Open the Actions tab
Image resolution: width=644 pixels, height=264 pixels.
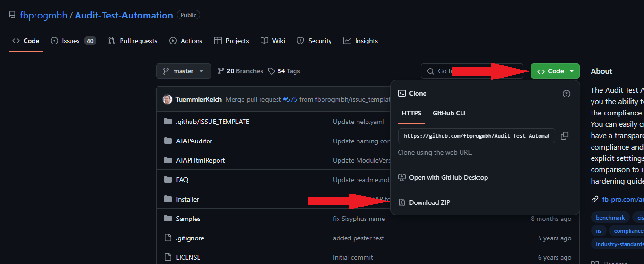tap(186, 41)
